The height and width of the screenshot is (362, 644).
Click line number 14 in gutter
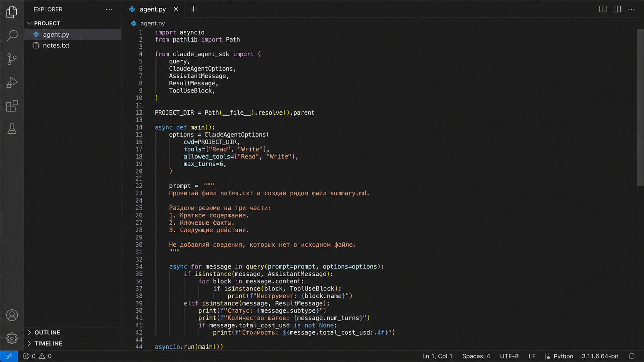tap(139, 127)
